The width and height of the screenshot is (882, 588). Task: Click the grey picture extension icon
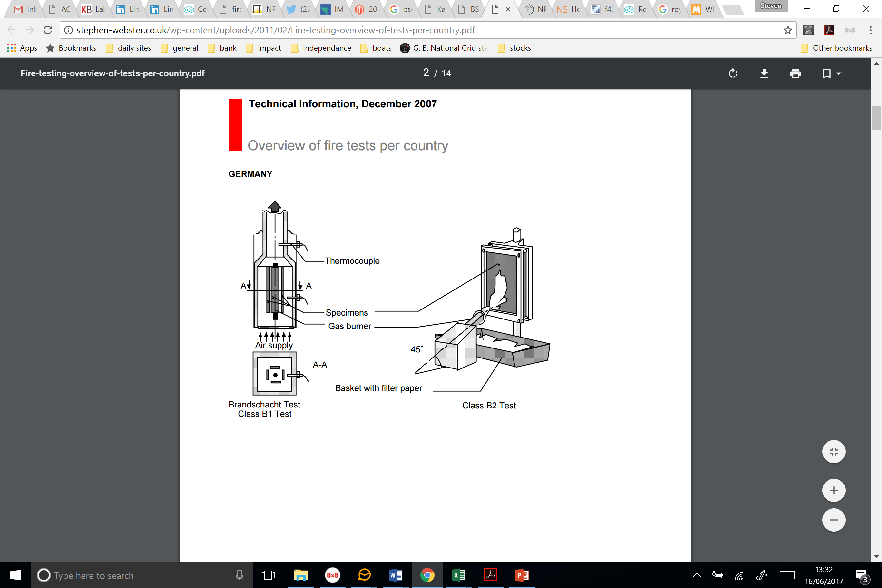tap(808, 30)
